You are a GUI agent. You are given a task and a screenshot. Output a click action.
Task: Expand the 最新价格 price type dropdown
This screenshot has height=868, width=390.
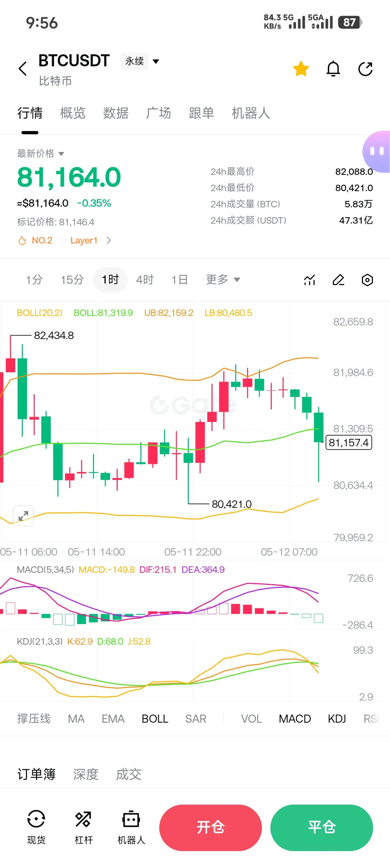[40, 154]
